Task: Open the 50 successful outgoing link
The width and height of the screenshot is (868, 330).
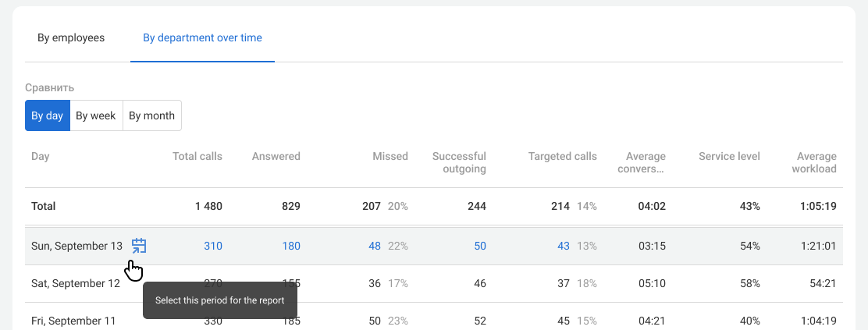Action: click(x=479, y=246)
